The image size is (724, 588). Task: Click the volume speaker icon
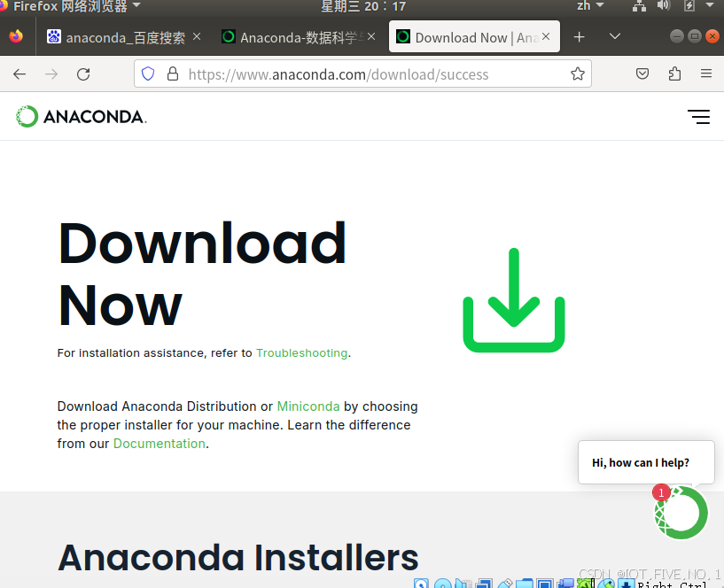(x=664, y=6)
